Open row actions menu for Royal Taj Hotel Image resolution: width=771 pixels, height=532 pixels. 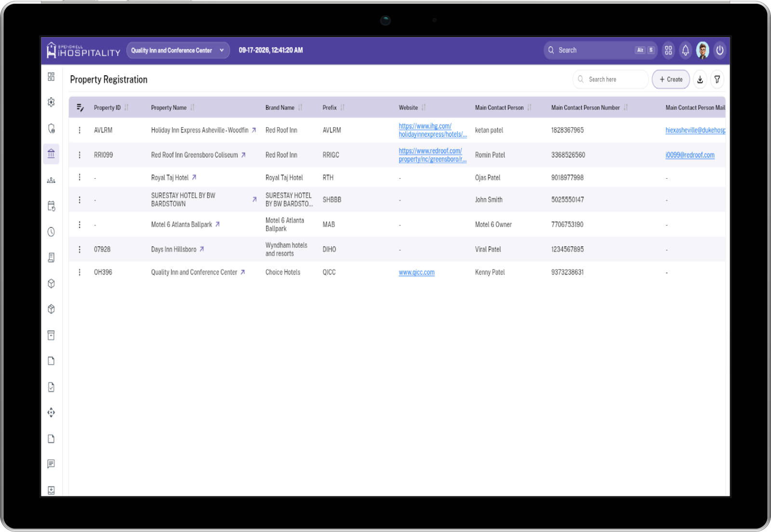coord(80,177)
